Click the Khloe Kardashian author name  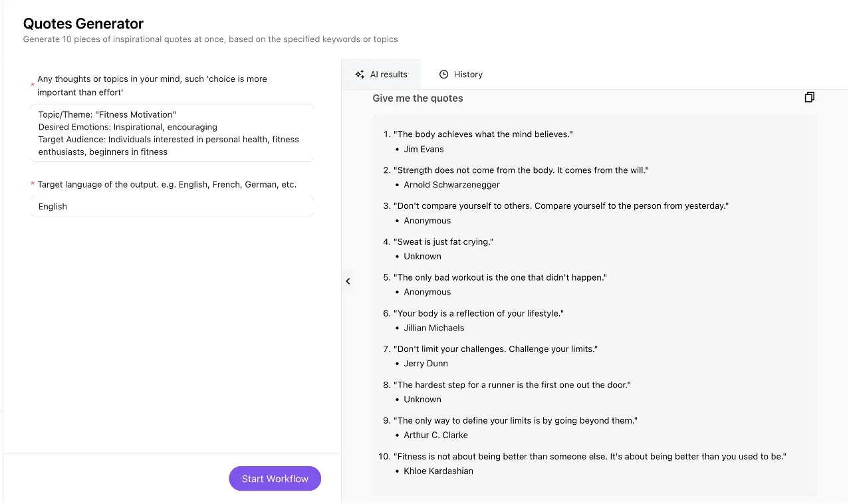pos(438,471)
